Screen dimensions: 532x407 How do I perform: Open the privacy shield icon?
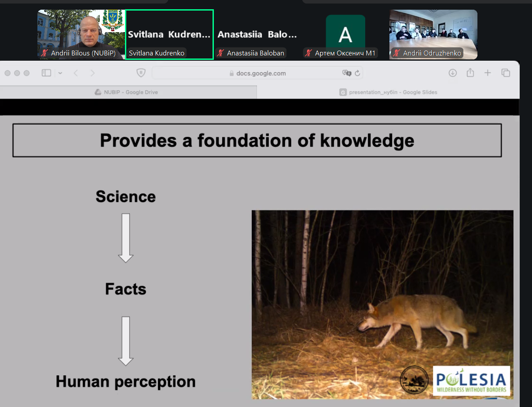141,73
